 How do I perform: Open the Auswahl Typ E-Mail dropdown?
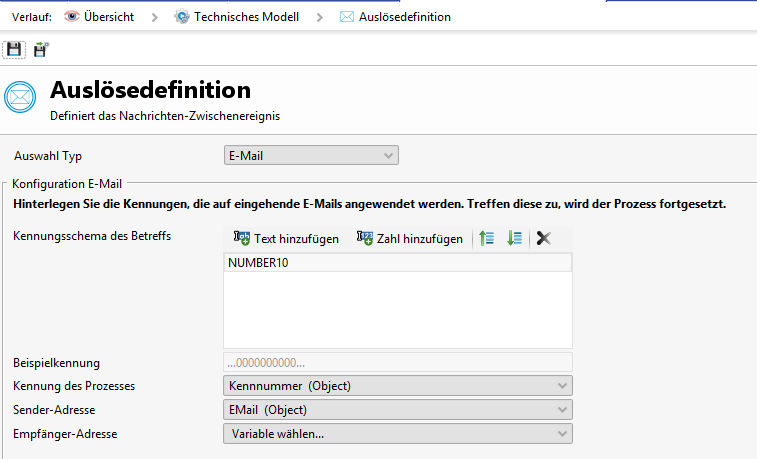311,155
